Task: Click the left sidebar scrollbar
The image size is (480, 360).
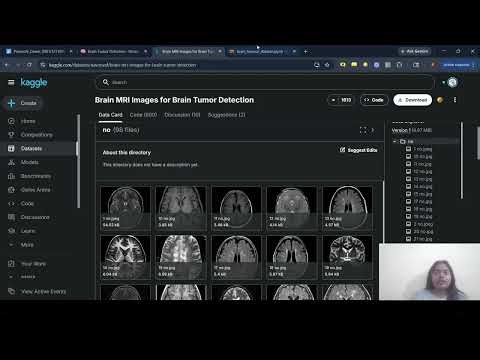Action: pos(78,161)
